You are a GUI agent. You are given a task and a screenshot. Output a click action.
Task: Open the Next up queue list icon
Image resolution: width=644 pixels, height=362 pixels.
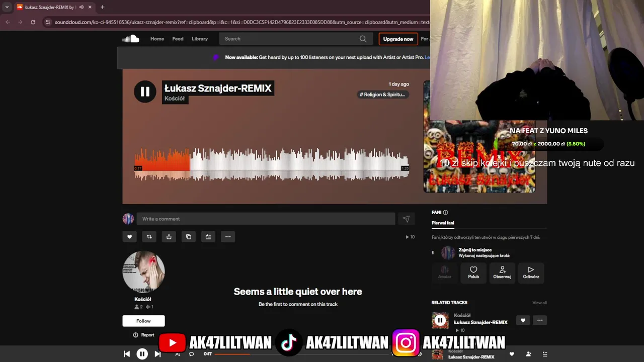coord(545,354)
